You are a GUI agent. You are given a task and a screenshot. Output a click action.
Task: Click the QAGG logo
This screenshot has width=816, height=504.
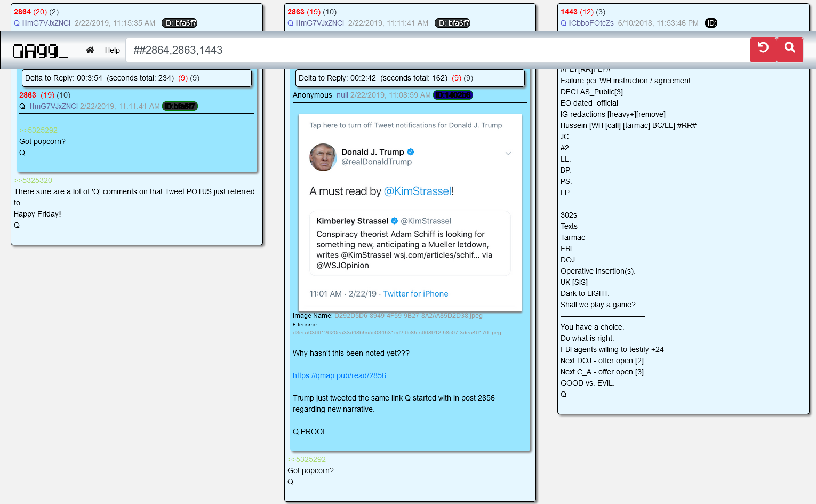(x=41, y=51)
